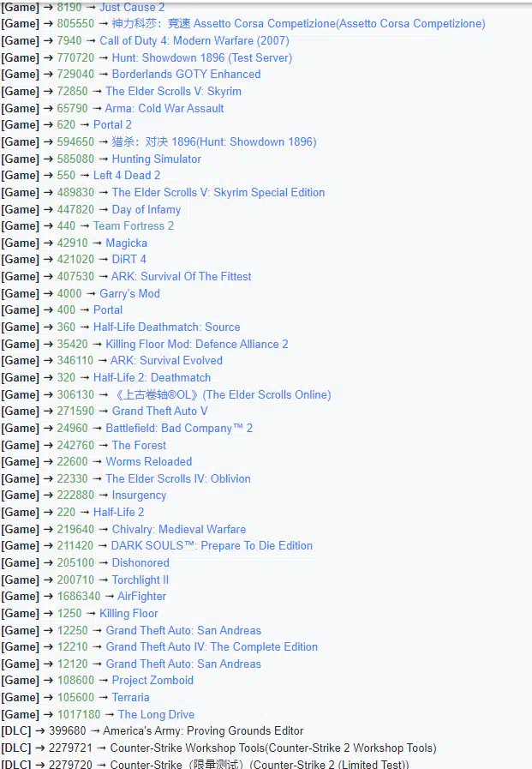Open the ARK: Survival Evolved link
532x769 pixels.
[x=166, y=360]
